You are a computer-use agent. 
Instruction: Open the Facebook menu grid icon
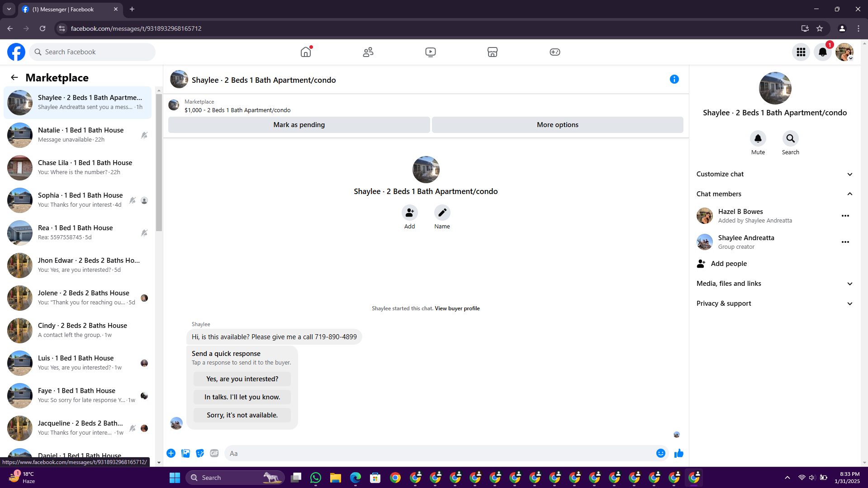[801, 52]
